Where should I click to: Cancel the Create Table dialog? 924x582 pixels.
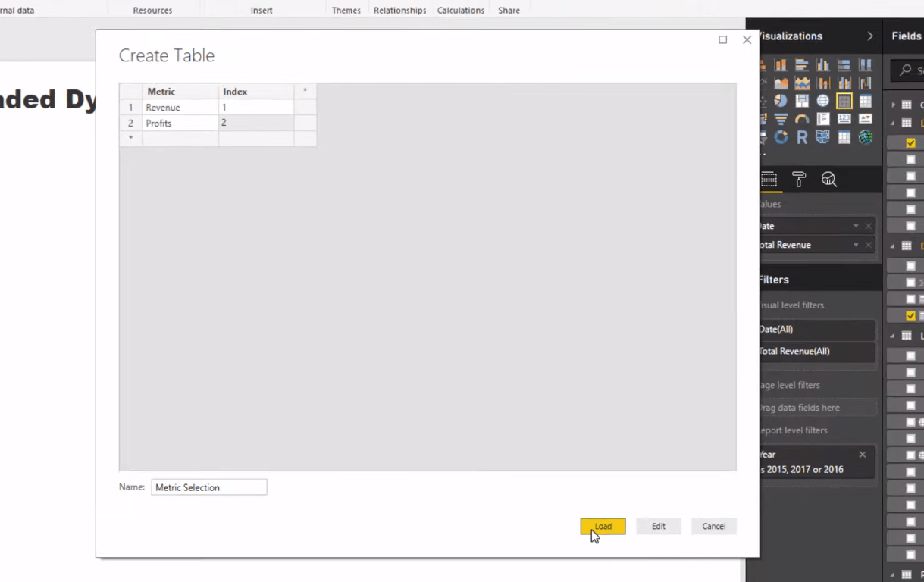pyautogui.click(x=713, y=526)
